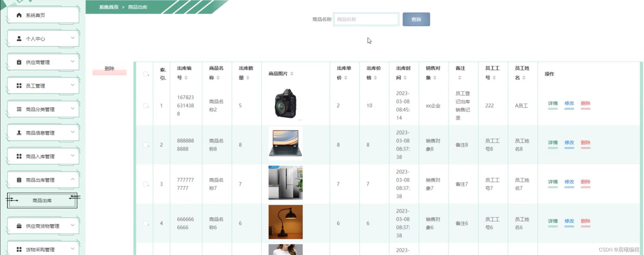
Task: Click the home icon beside 系统首页
Action: (x=19, y=15)
